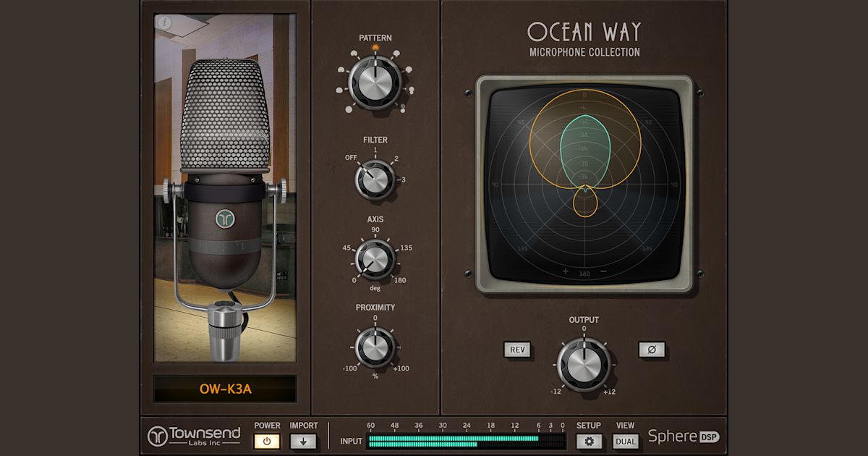The width and height of the screenshot is (868, 456).
Task: Click the +100 proximity label
Action: [x=401, y=368]
